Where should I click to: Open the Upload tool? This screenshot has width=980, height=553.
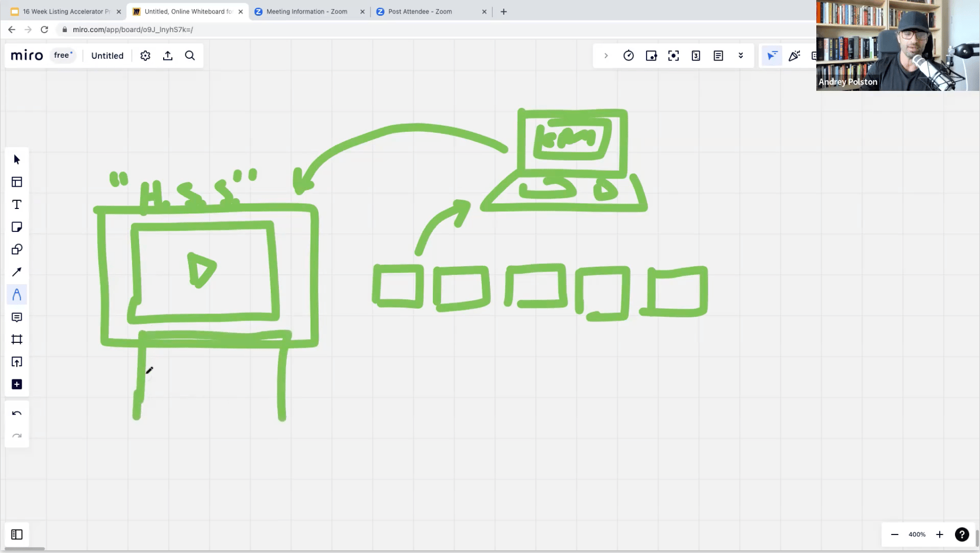[x=17, y=362]
